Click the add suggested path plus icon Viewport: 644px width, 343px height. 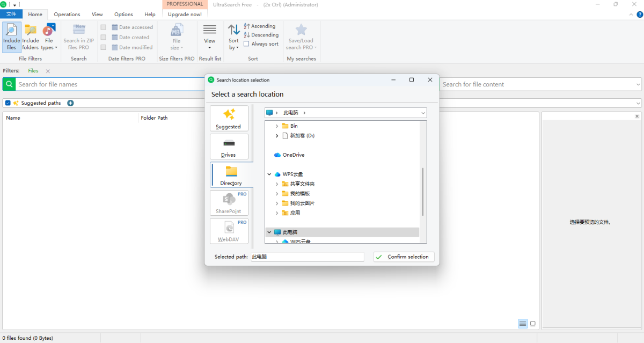click(x=70, y=103)
